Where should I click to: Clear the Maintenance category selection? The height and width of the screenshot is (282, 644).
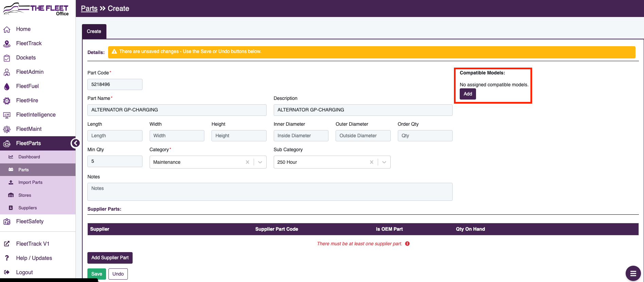[248, 162]
